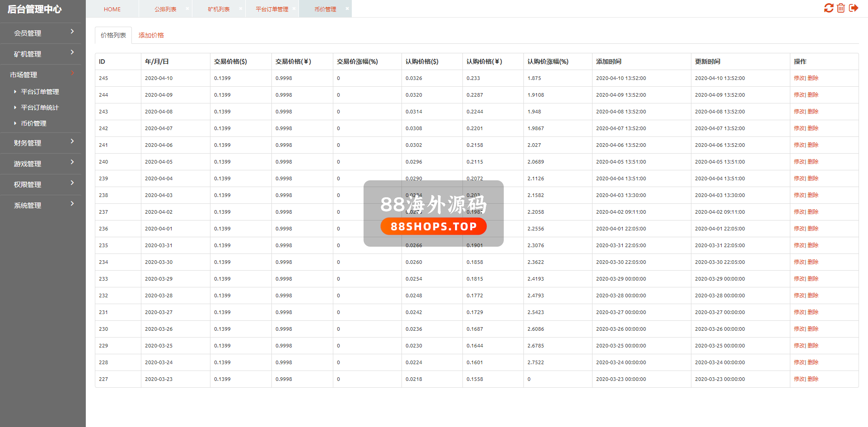Close the 平台订单管理 tab via X icon
The width and height of the screenshot is (868, 427).
coord(294,9)
